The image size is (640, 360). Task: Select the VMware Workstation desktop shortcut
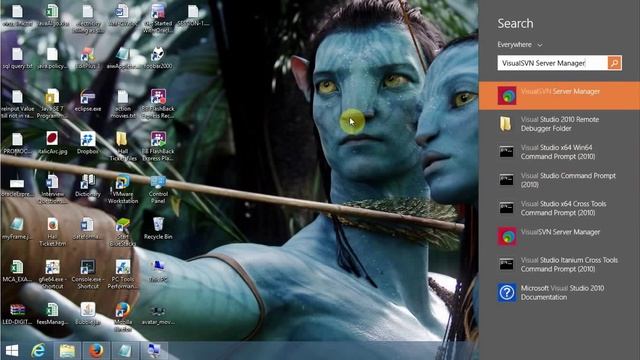[122, 189]
